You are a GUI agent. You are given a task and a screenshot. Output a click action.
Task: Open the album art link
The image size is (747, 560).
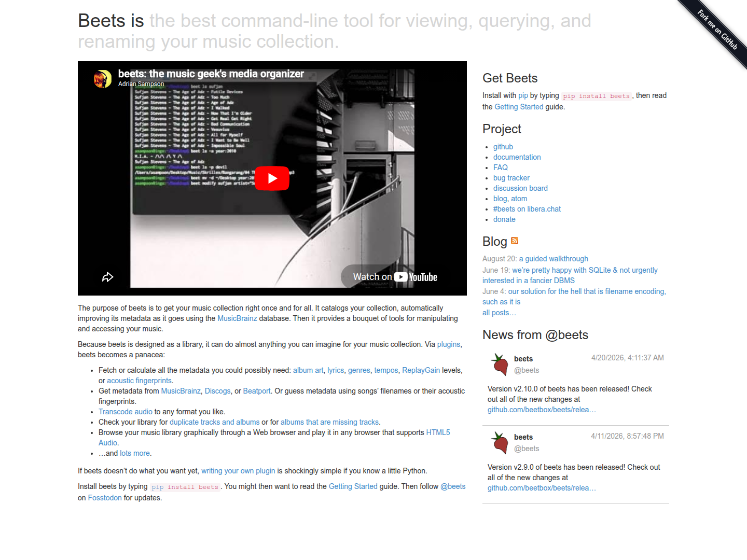pyautogui.click(x=308, y=370)
